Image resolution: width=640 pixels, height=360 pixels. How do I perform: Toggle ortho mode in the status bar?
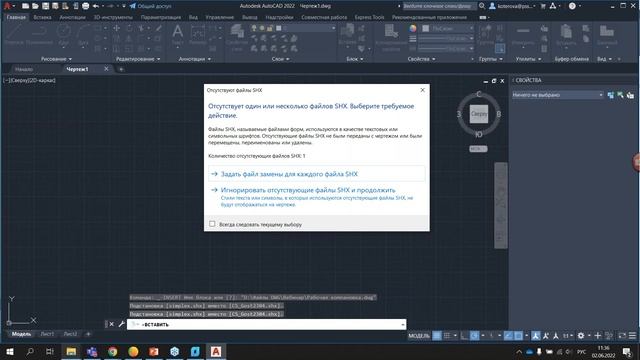click(464, 336)
